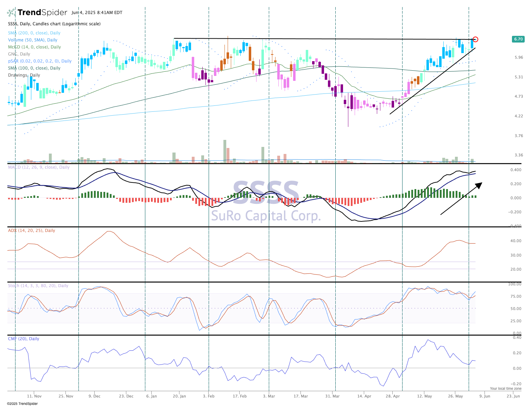Select the ADX (14, 20, 25) panel label

pos(32,231)
